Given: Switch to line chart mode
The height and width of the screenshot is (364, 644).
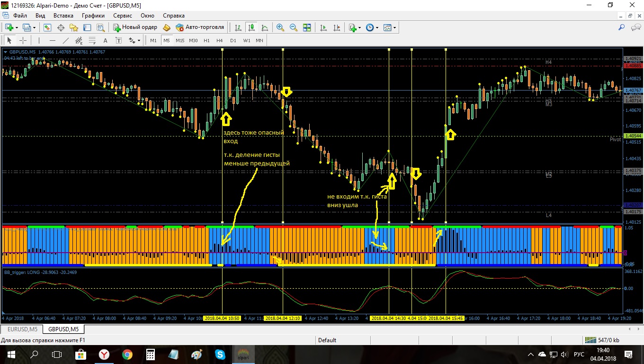Looking at the screenshot, I should click(265, 27).
